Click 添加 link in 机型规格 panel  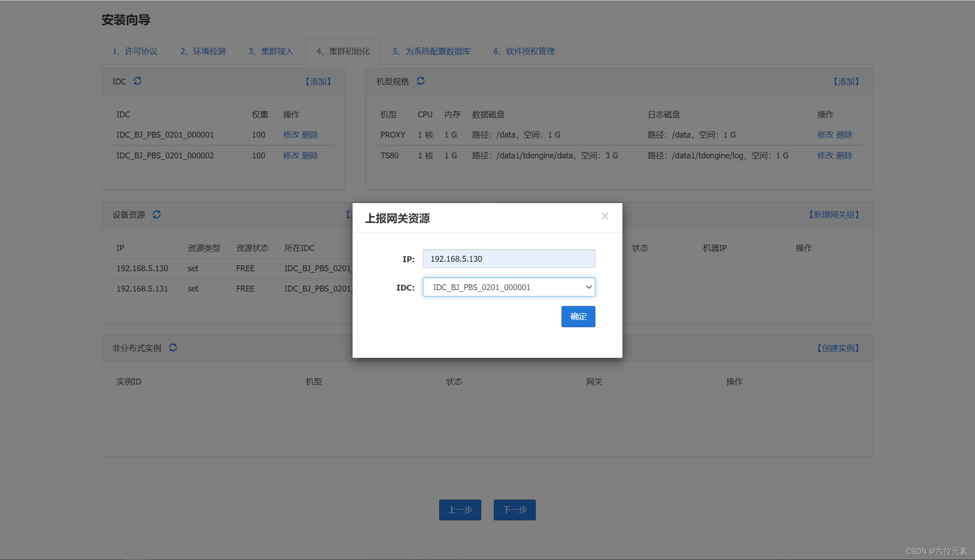846,82
